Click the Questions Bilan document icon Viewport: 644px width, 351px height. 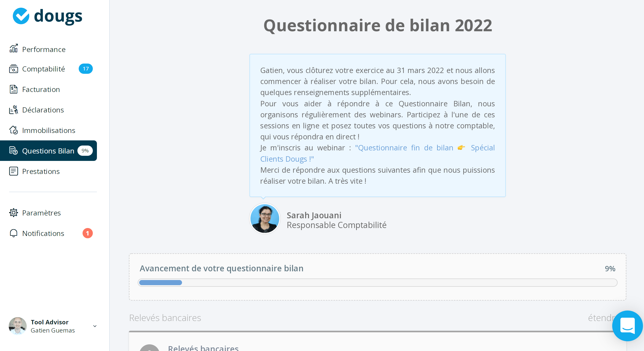click(x=14, y=151)
